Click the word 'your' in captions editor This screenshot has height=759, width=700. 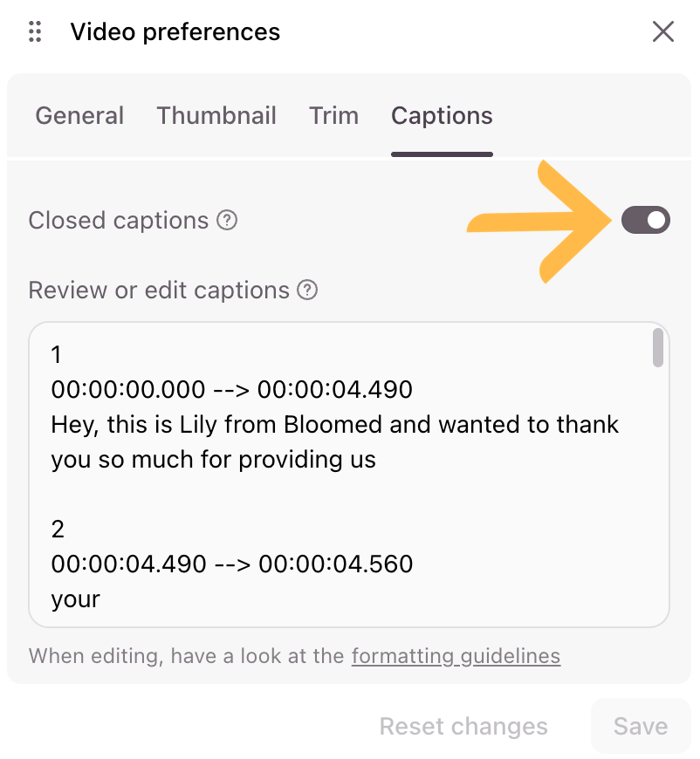click(76, 599)
